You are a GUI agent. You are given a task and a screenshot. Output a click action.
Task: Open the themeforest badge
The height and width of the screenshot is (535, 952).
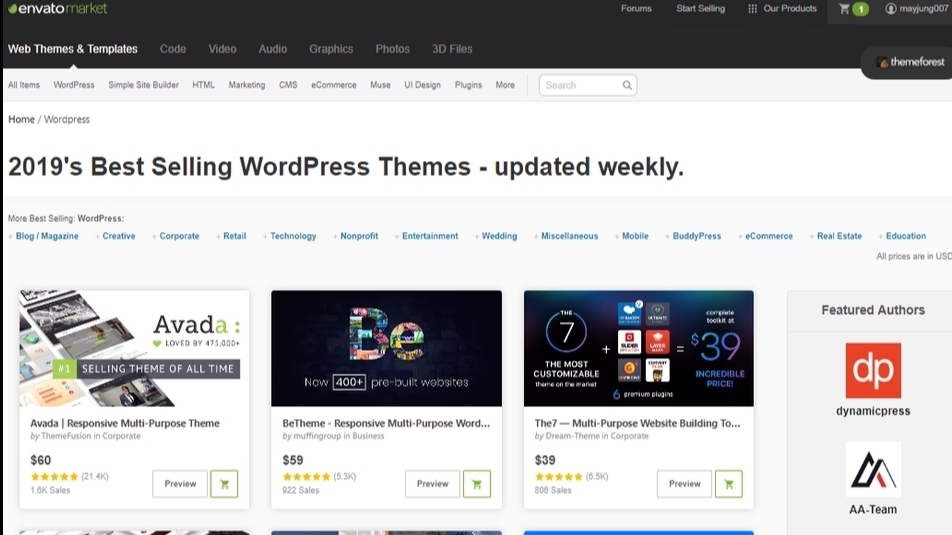point(910,62)
